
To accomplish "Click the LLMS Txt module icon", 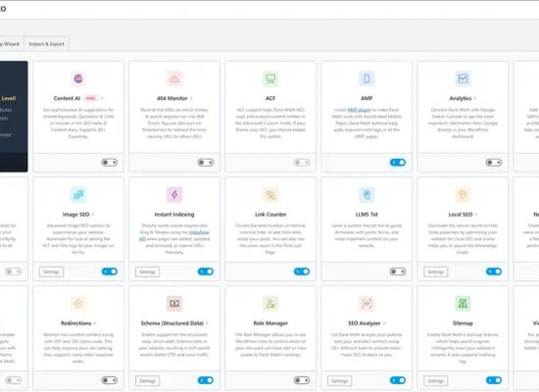I will click(x=367, y=195).
